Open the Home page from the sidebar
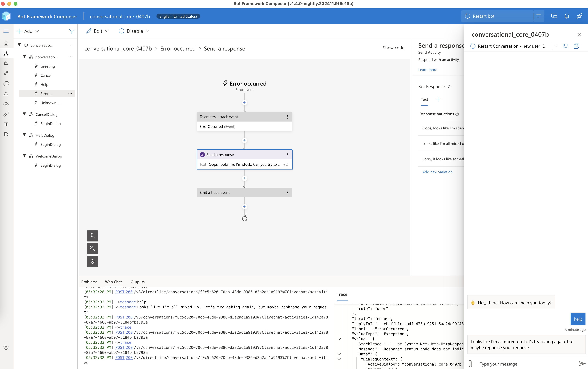588x369 pixels. pyautogui.click(x=6, y=43)
